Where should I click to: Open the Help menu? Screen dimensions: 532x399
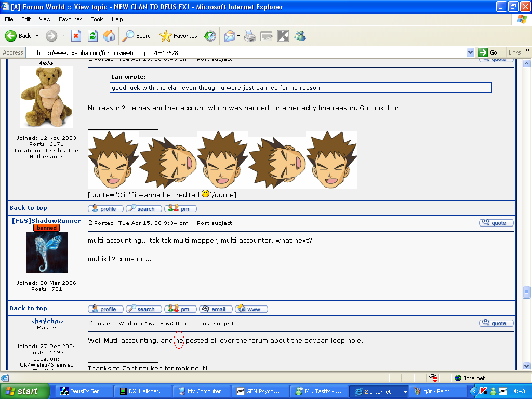coord(117,19)
